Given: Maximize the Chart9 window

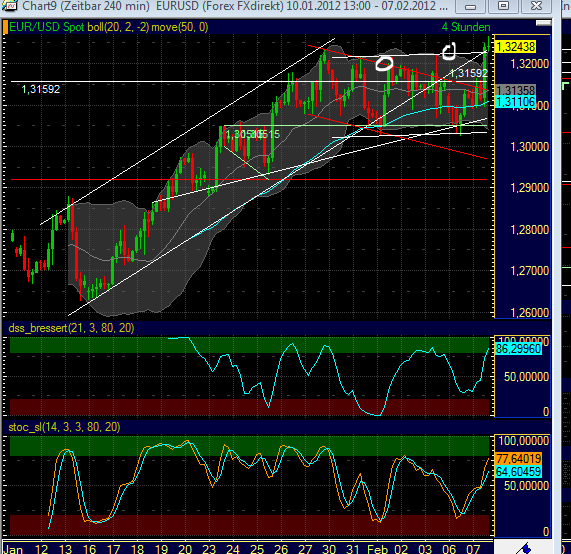Looking at the screenshot, I should pyautogui.click(x=504, y=6).
